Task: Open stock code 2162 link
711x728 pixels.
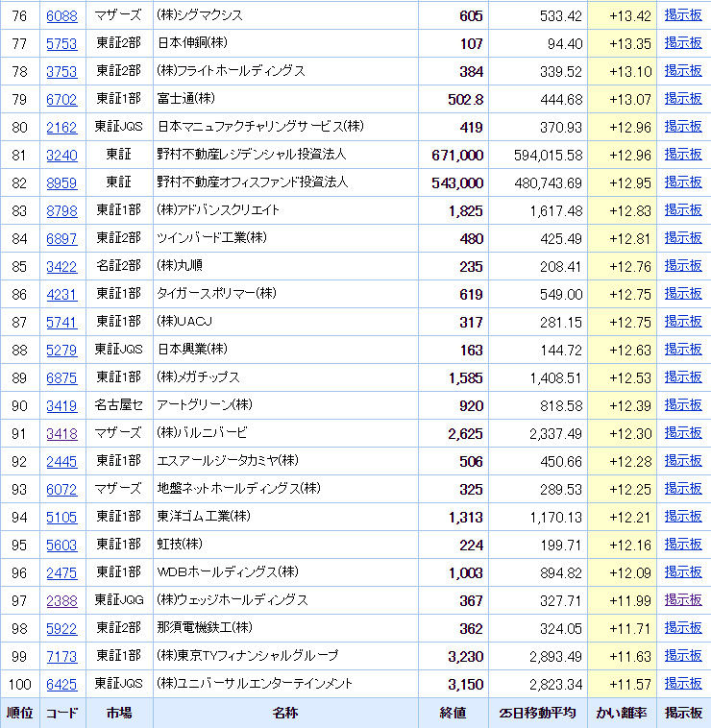Action: 61,128
